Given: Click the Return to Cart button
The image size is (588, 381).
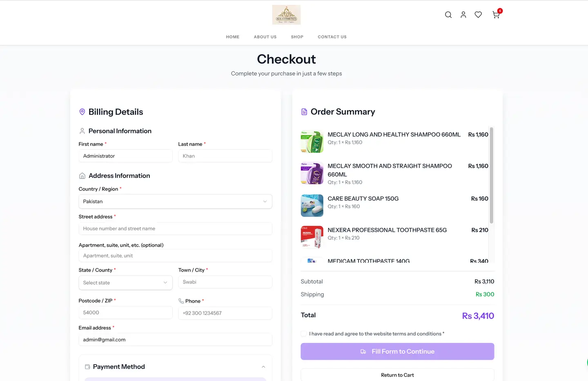Looking at the screenshot, I should click(397, 375).
